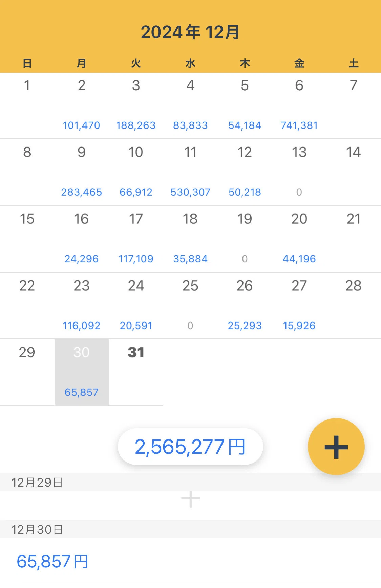Open the highlighted December 30 cell
This screenshot has width=381, height=588.
(82, 372)
